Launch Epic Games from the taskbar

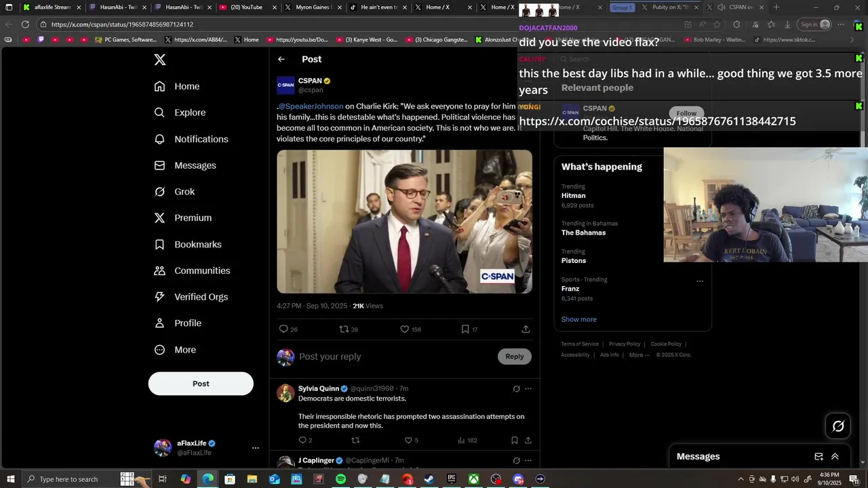[452, 479]
